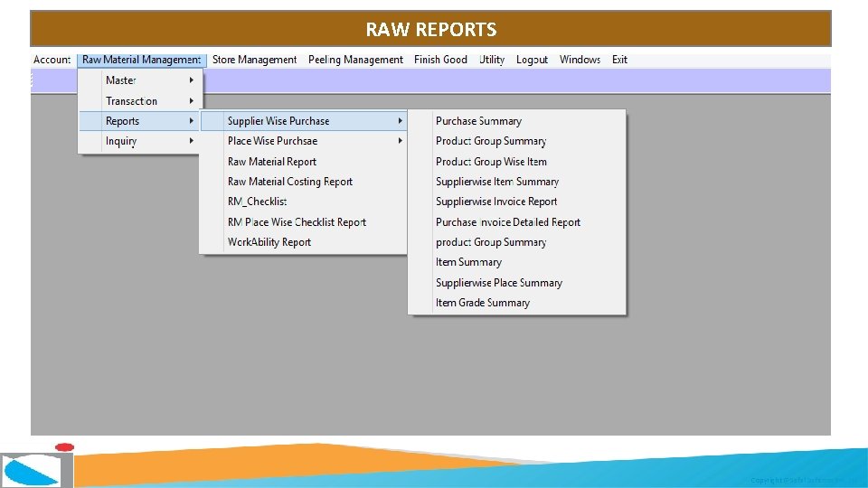868x488 pixels.
Task: Select Item Grade Summary
Action: (x=517, y=303)
